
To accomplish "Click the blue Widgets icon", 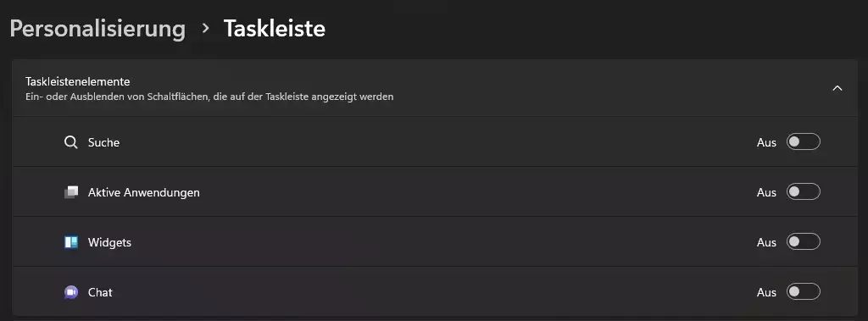I will point(71,242).
